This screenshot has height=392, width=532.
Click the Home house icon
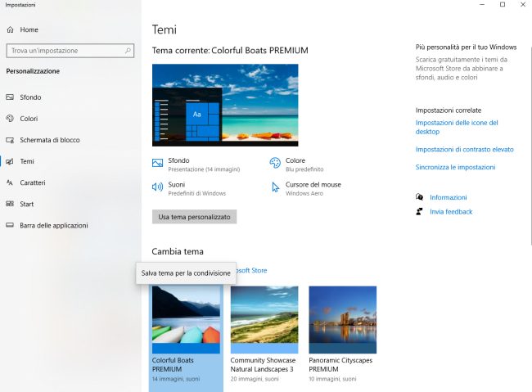10,29
